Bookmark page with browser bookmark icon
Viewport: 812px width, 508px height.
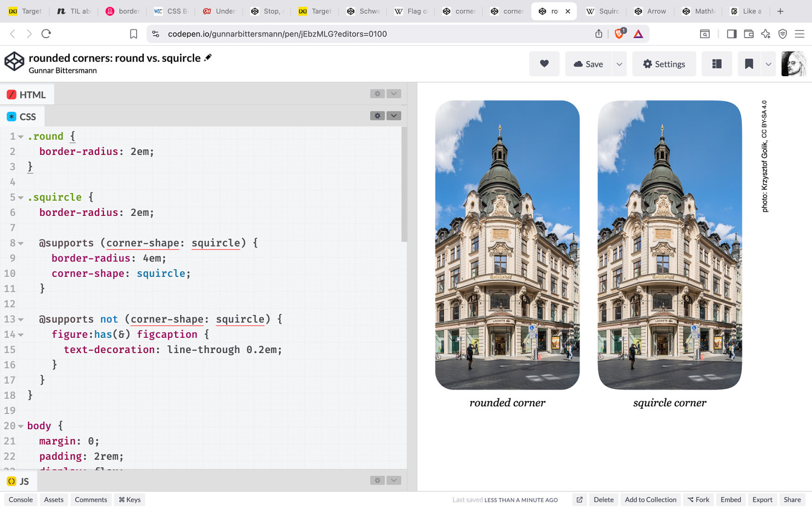coord(133,34)
